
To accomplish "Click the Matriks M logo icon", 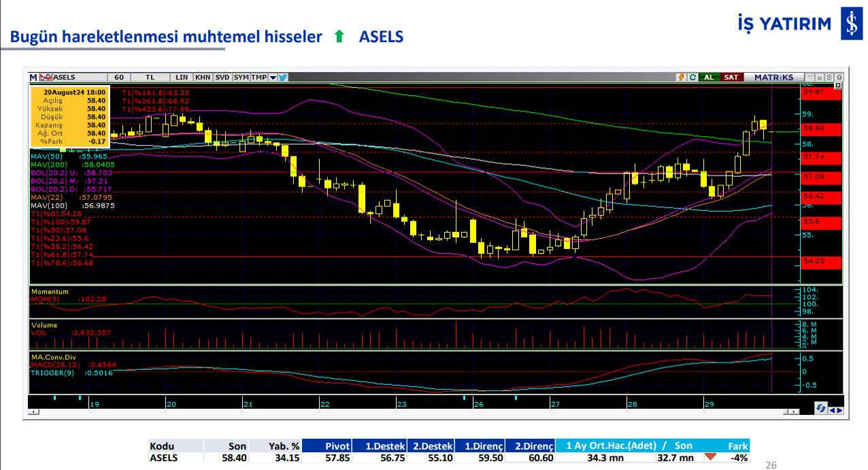I will 33,78.
